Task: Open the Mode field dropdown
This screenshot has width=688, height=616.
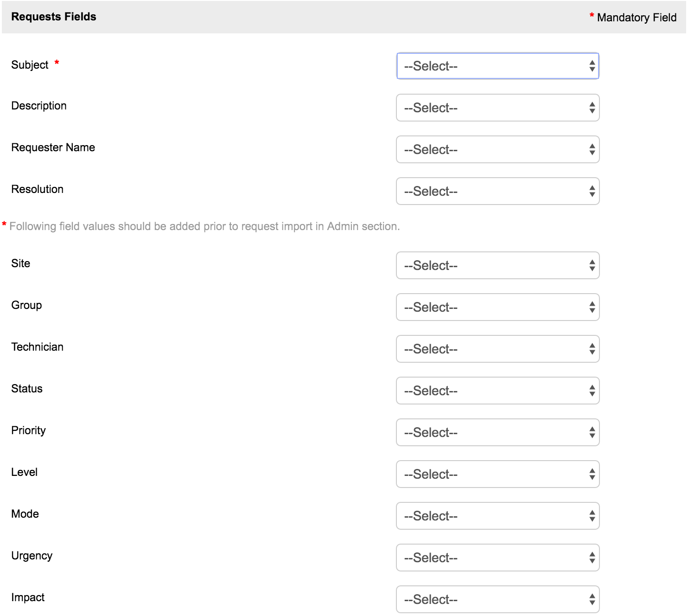Action: [497, 516]
